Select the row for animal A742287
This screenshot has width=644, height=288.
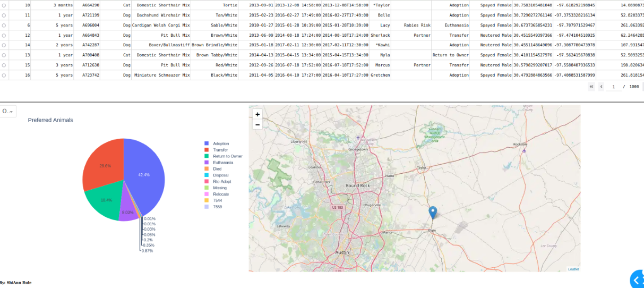tap(4, 45)
